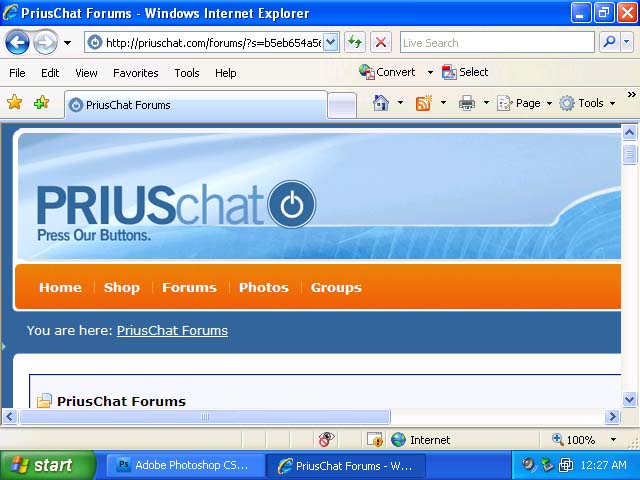Follow the PriusChat Forums breadcrumb link
640x480 pixels.
[x=172, y=330]
